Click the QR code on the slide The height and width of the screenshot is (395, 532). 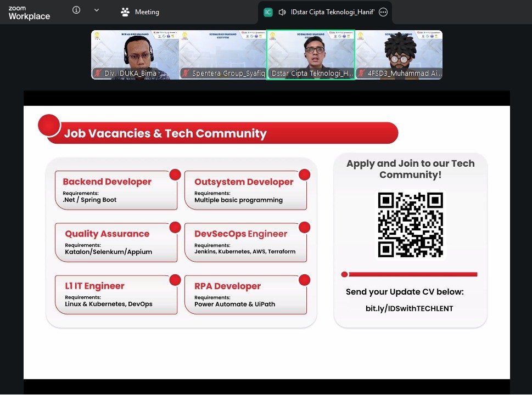[x=411, y=225]
